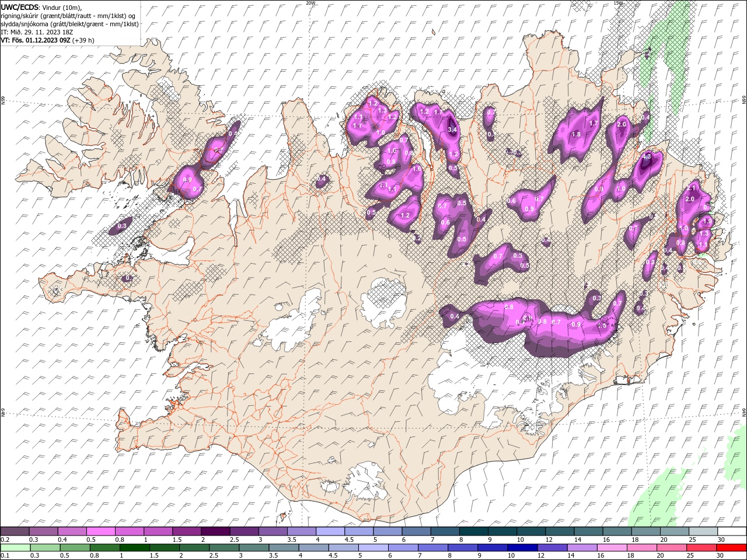The width and height of the screenshot is (747, 560).
Task: Click top-row swatch between 12 and 14
Action: [x=560, y=531]
